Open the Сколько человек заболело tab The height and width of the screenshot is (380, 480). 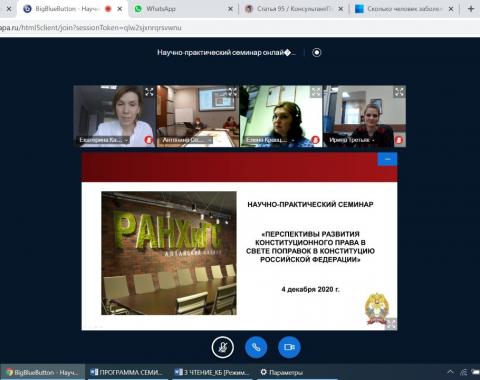(403, 9)
